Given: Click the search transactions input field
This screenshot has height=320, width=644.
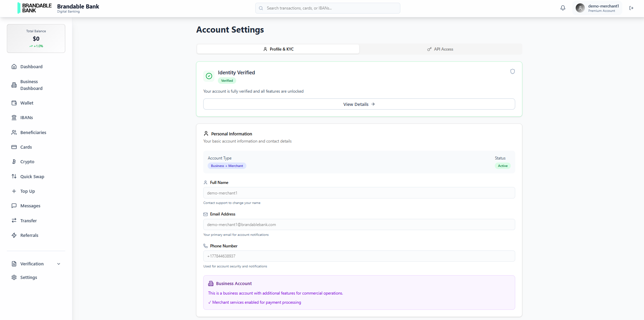Looking at the screenshot, I should (327, 8).
